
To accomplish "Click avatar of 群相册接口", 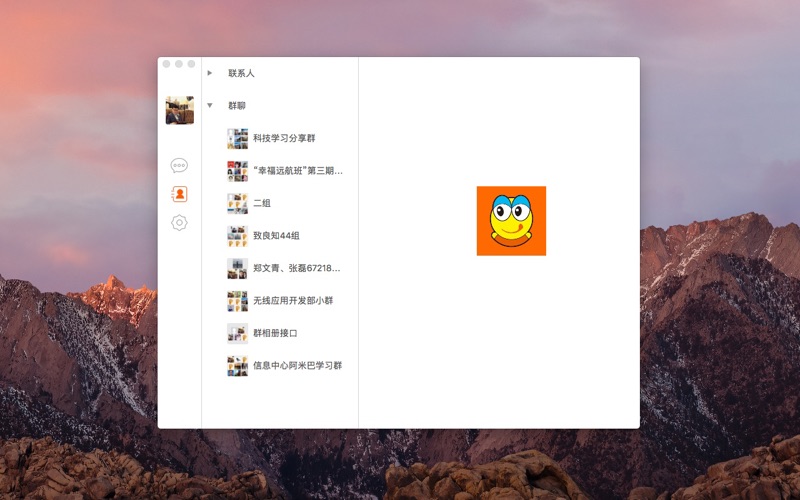I will pos(237,333).
